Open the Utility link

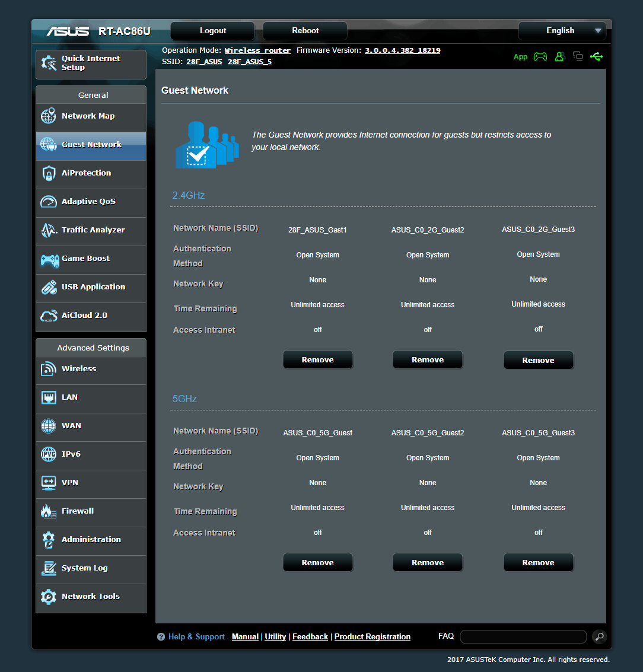275,637
